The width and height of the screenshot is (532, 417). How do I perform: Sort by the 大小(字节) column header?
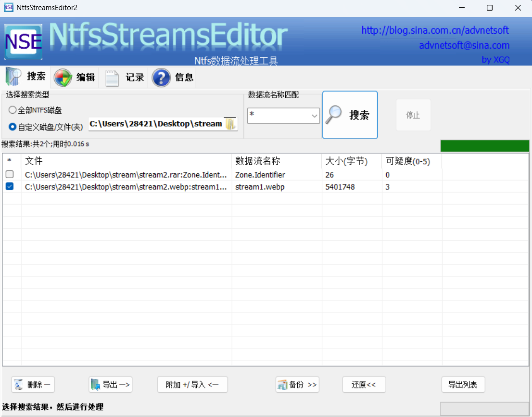point(352,161)
